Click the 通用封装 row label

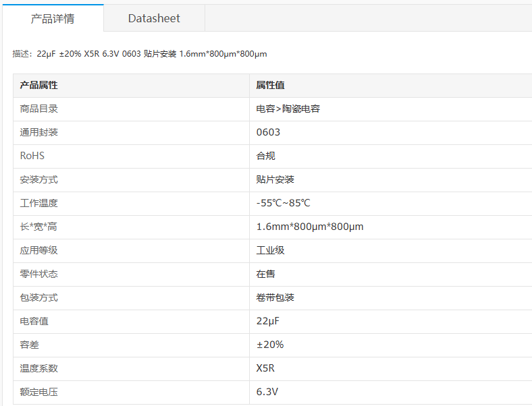pyautogui.click(x=38, y=132)
